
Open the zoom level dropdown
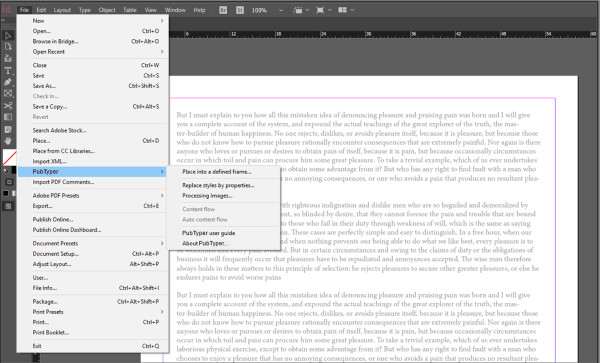[281, 10]
